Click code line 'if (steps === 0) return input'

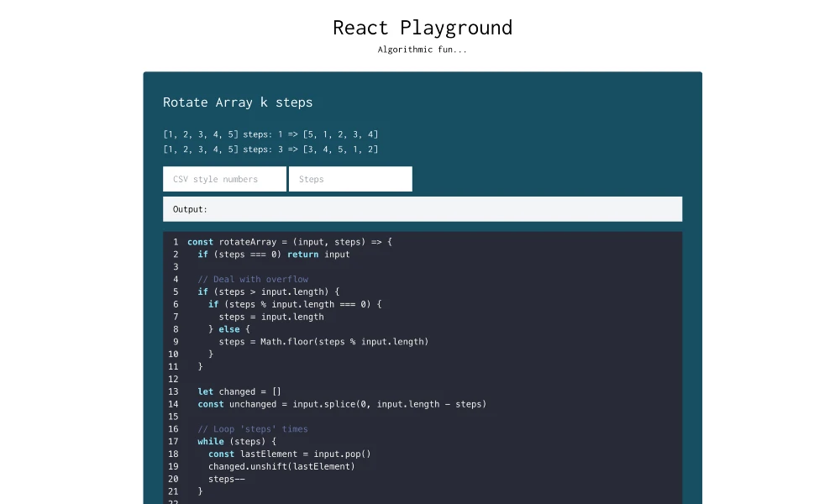click(273, 255)
